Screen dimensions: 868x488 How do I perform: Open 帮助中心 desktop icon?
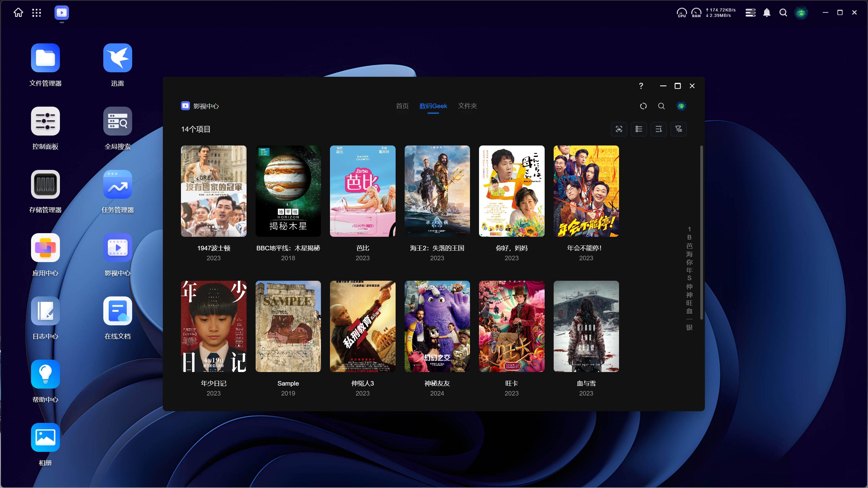coord(45,374)
